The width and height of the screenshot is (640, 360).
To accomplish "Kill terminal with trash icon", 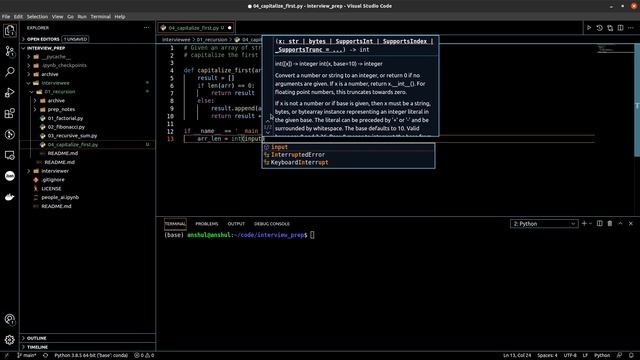I will click(610, 224).
